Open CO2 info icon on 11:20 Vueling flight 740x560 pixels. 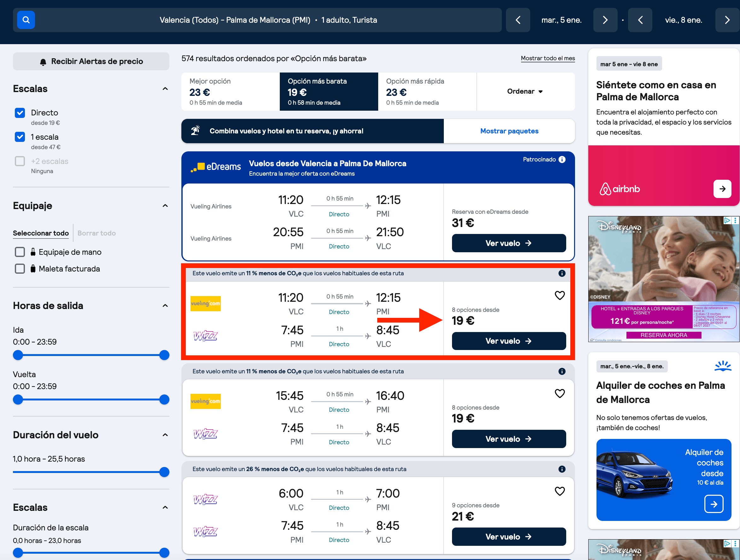562,273
